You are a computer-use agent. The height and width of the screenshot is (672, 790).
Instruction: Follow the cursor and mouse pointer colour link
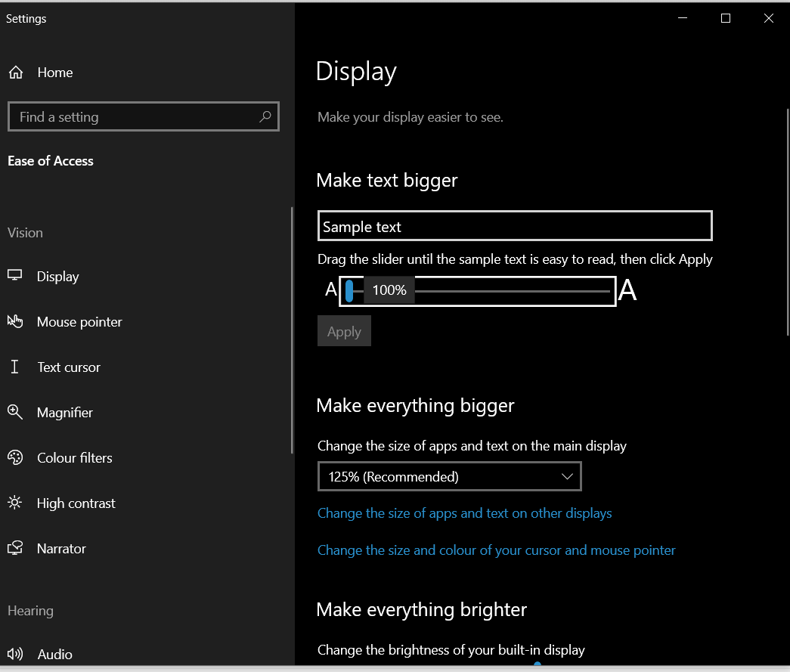point(496,550)
